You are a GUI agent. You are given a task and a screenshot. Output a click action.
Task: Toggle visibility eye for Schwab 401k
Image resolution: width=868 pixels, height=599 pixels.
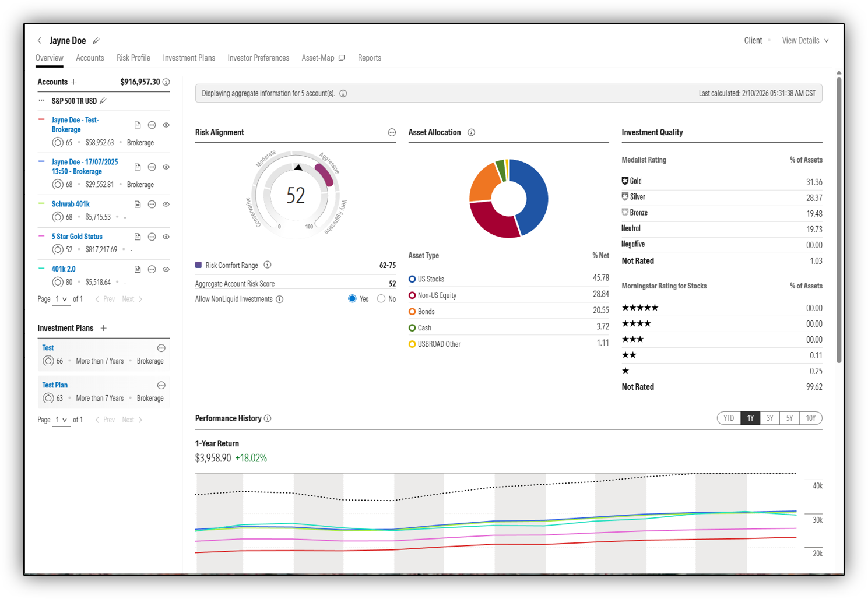tap(166, 205)
